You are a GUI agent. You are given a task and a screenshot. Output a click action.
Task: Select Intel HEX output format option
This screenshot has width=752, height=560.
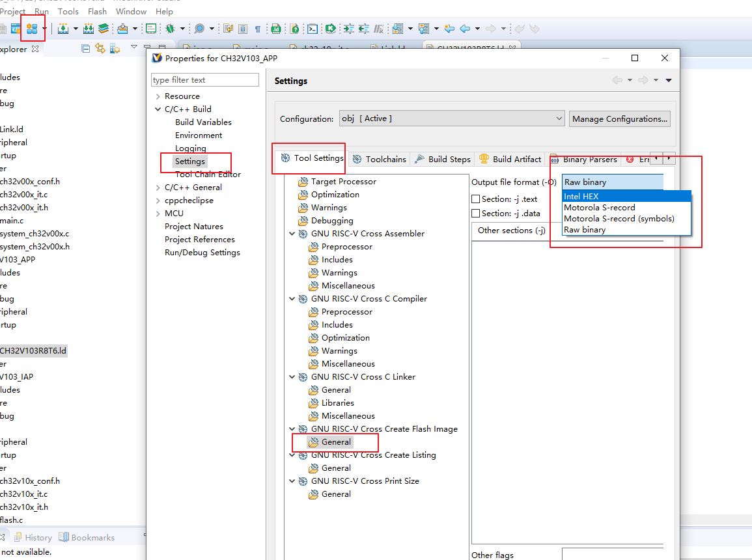point(581,197)
